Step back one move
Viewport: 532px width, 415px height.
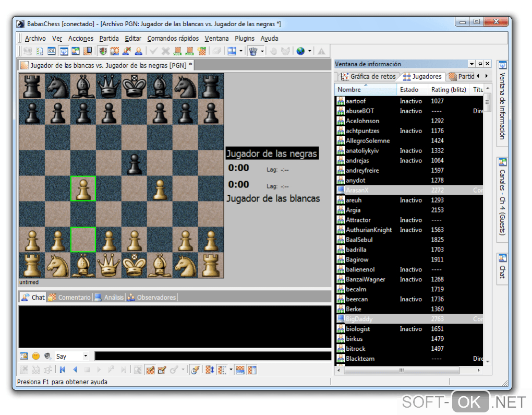(75, 370)
